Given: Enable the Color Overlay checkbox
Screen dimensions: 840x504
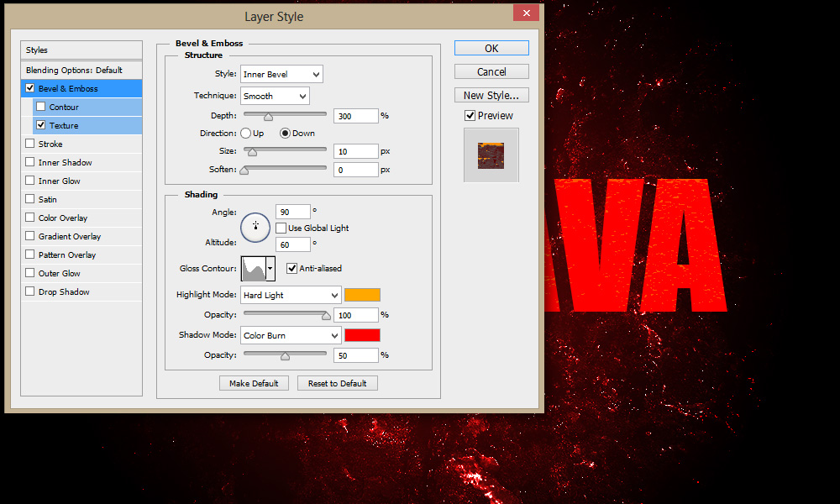Looking at the screenshot, I should pyautogui.click(x=30, y=218).
